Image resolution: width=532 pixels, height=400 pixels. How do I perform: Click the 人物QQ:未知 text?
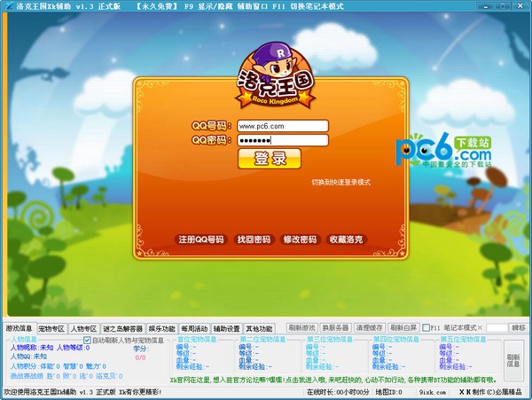28,357
